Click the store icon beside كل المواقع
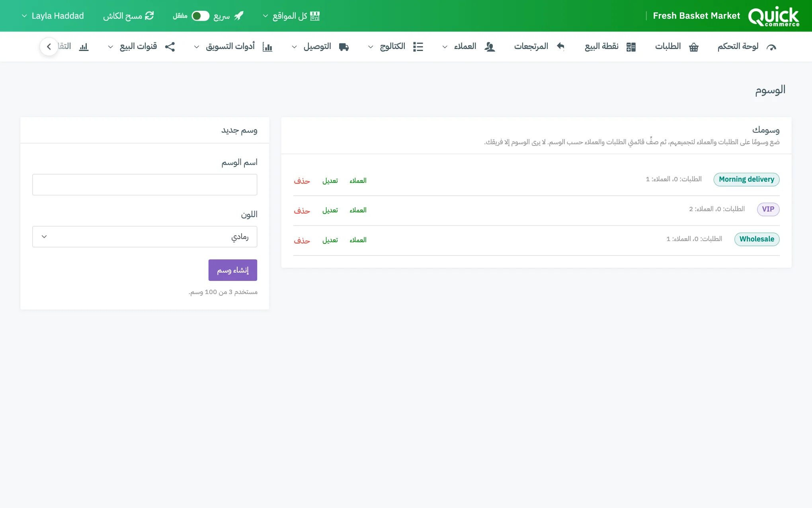This screenshot has height=508, width=812. (315, 16)
